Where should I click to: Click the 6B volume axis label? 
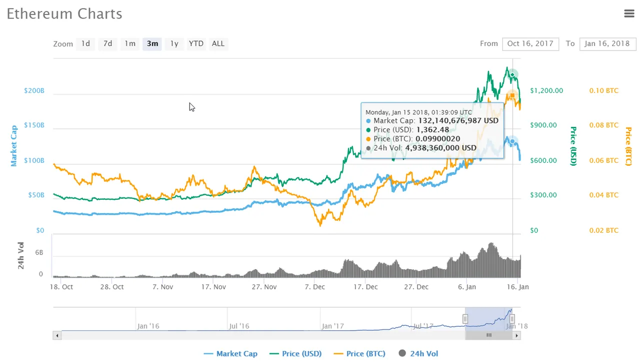point(39,253)
